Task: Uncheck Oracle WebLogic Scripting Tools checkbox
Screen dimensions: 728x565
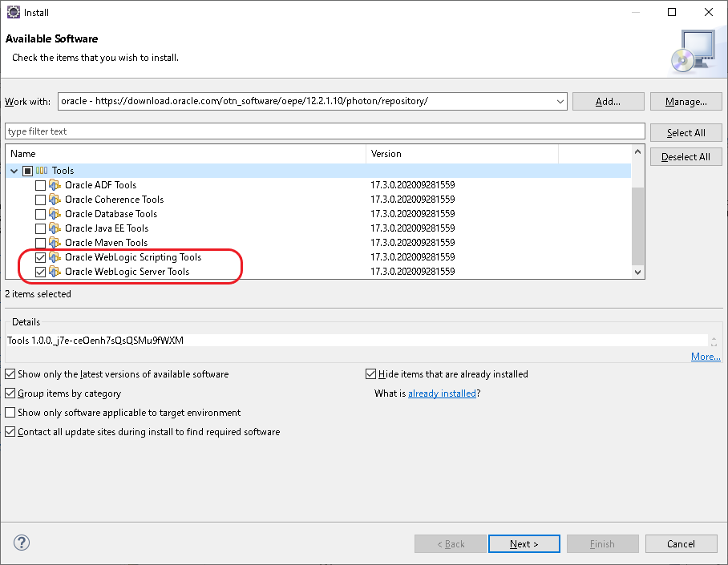Action: coord(40,258)
